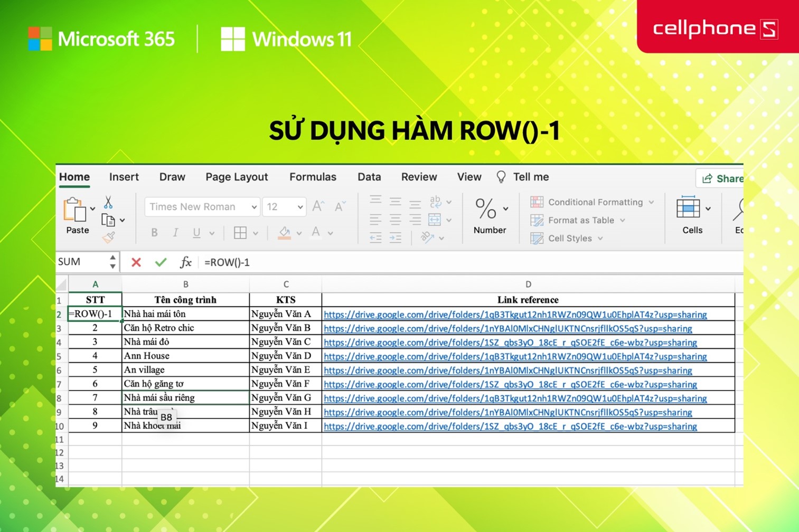Click the Share button

coord(721,179)
